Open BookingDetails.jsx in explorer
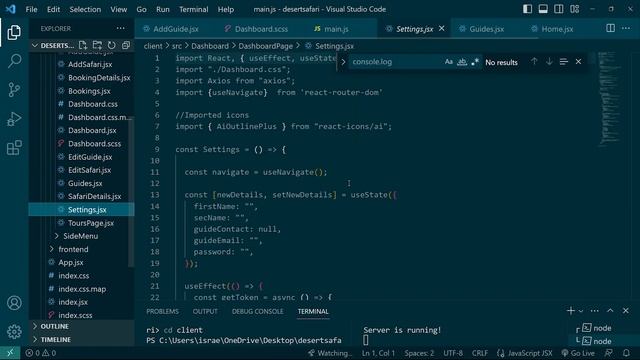The height and width of the screenshot is (360, 640). coord(99,78)
